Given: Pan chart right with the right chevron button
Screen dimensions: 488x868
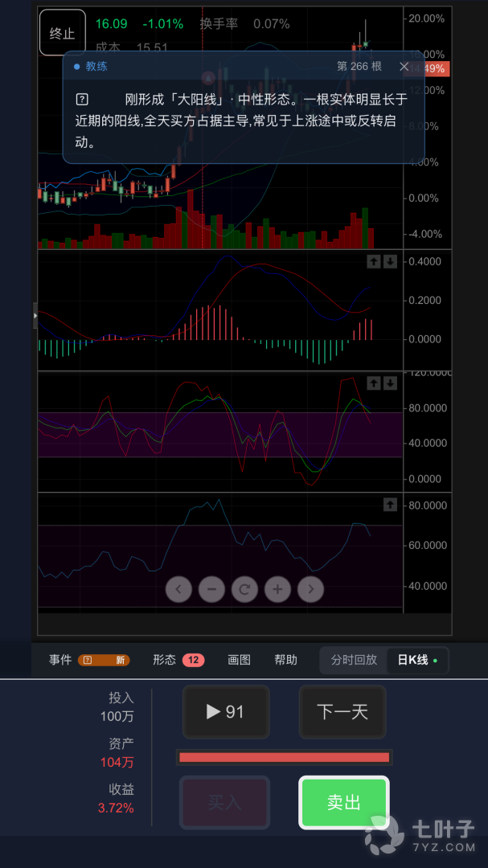Looking at the screenshot, I should [x=311, y=589].
